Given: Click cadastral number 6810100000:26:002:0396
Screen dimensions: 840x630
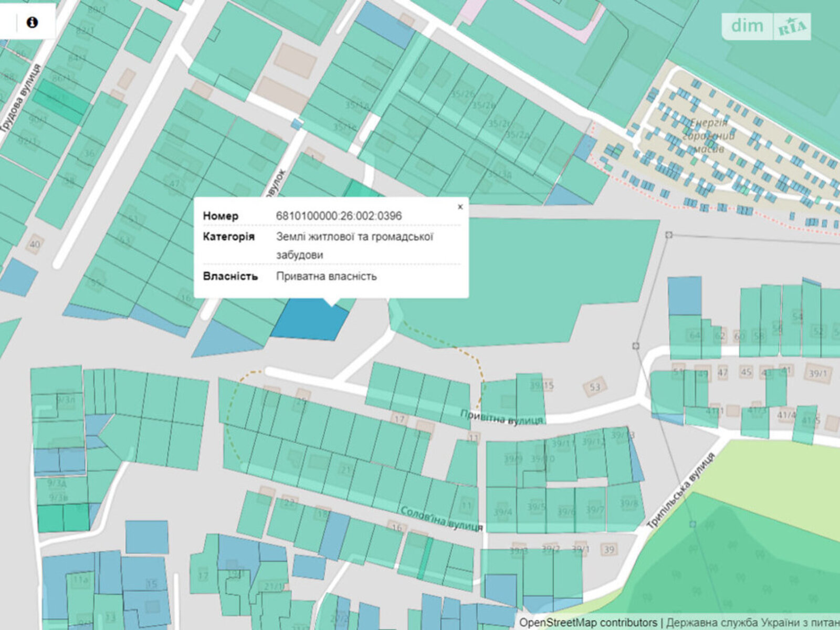Looking at the screenshot, I should click(x=339, y=216).
